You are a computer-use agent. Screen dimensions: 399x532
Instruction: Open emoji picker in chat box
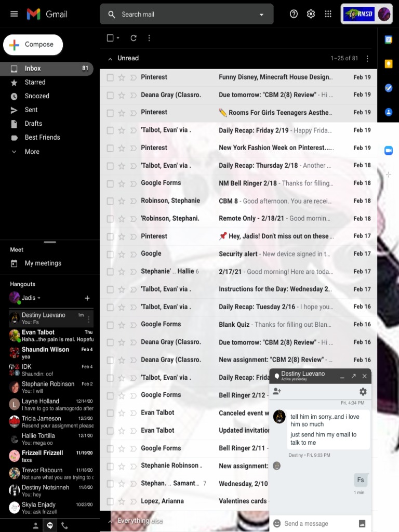coord(277,523)
